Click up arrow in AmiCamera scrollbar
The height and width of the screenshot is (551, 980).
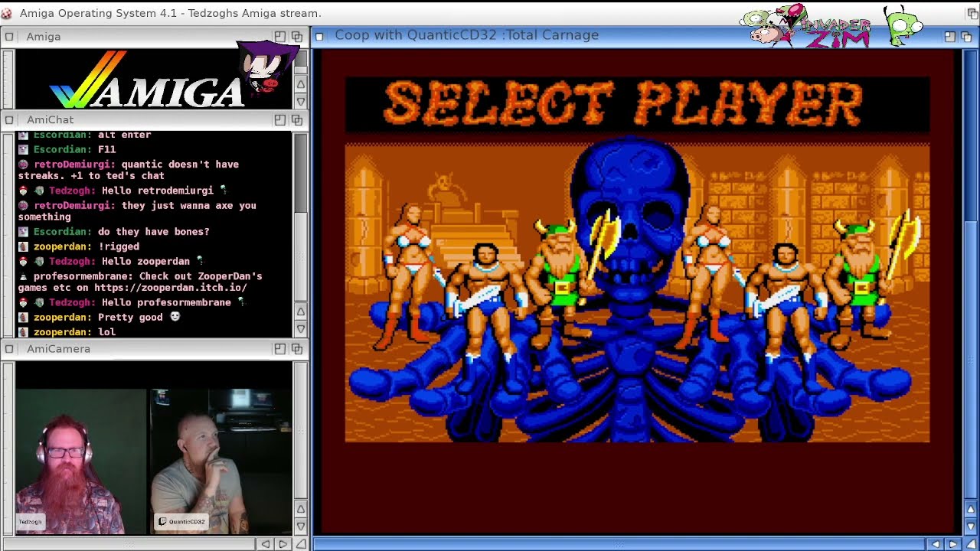[301, 509]
